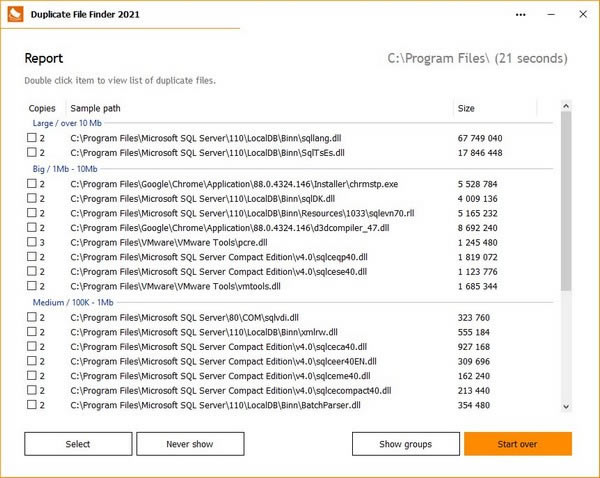
Task: Check the box for SqlTsEs.dll
Action: [32, 152]
